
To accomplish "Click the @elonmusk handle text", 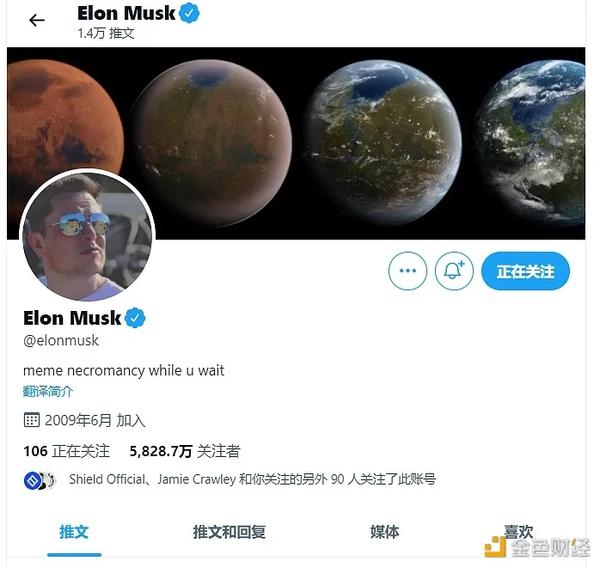I will (x=61, y=341).
